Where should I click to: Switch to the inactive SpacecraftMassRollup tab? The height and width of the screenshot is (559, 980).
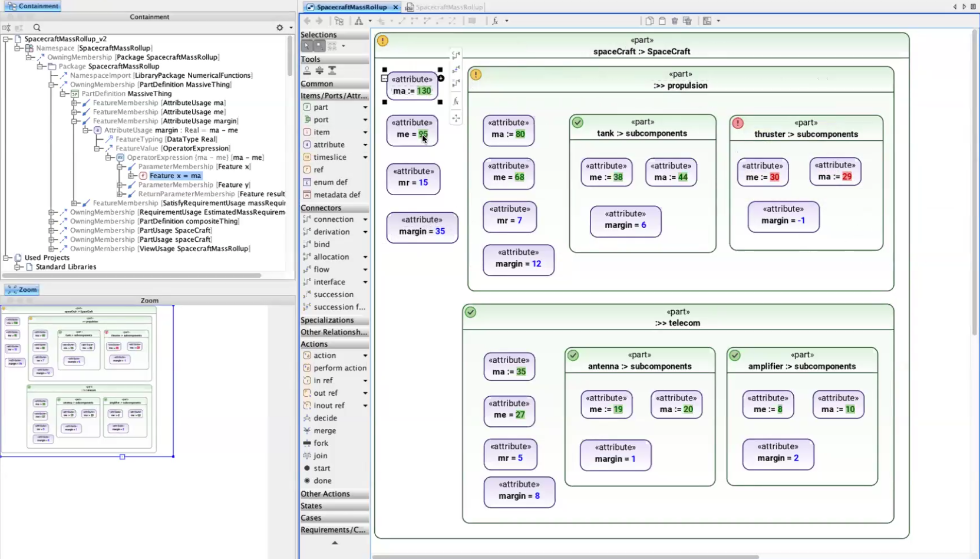point(448,7)
